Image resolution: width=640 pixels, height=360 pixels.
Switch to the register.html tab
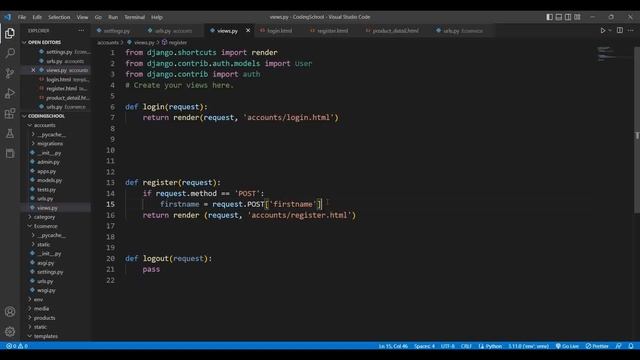332,31
